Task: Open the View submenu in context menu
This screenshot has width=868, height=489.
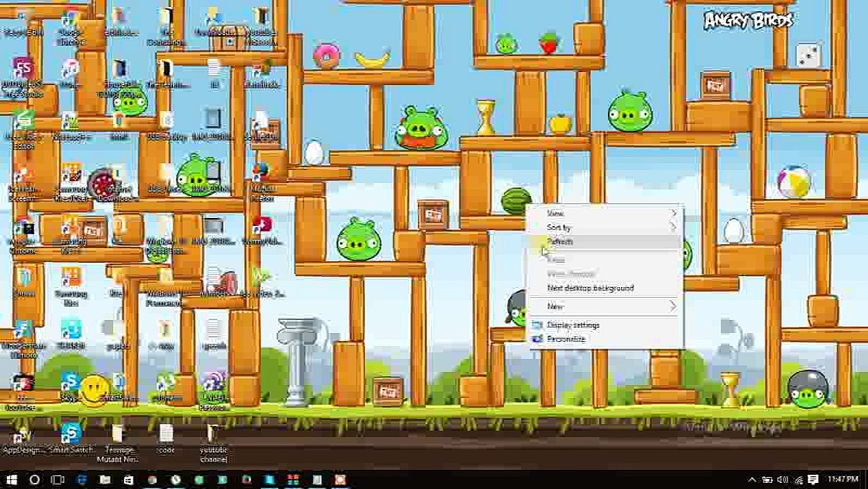Action: click(605, 213)
